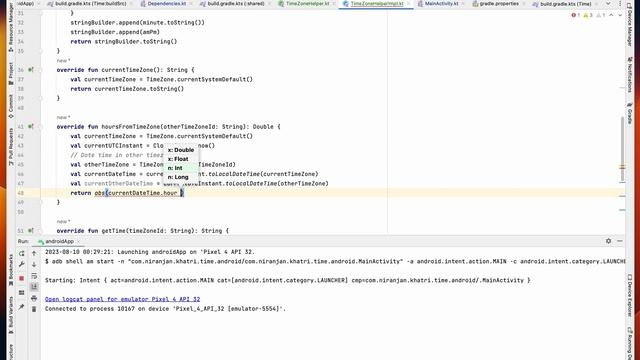Collapse hoursFromTimeZone function fold marker

[40, 127]
